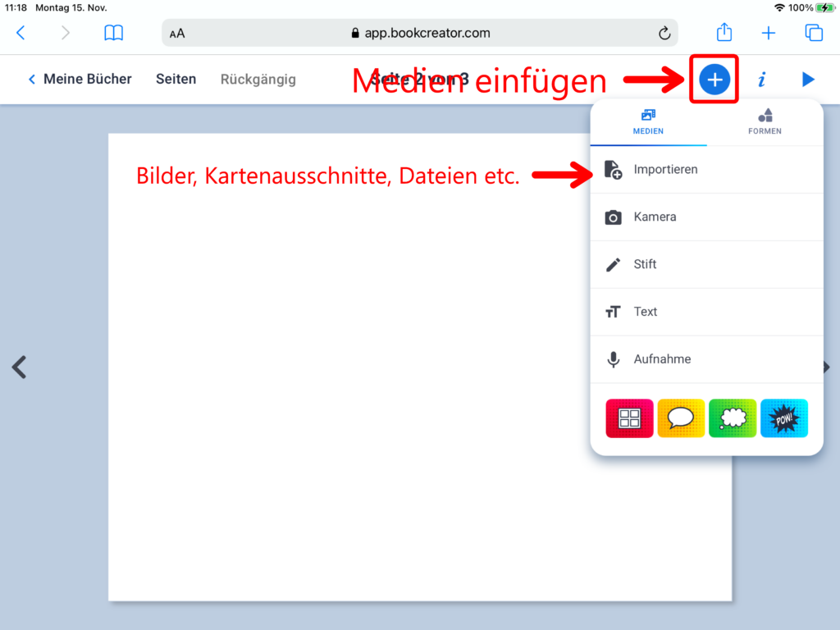Select the Importieren option
Screen dimensions: 840x630
665,170
